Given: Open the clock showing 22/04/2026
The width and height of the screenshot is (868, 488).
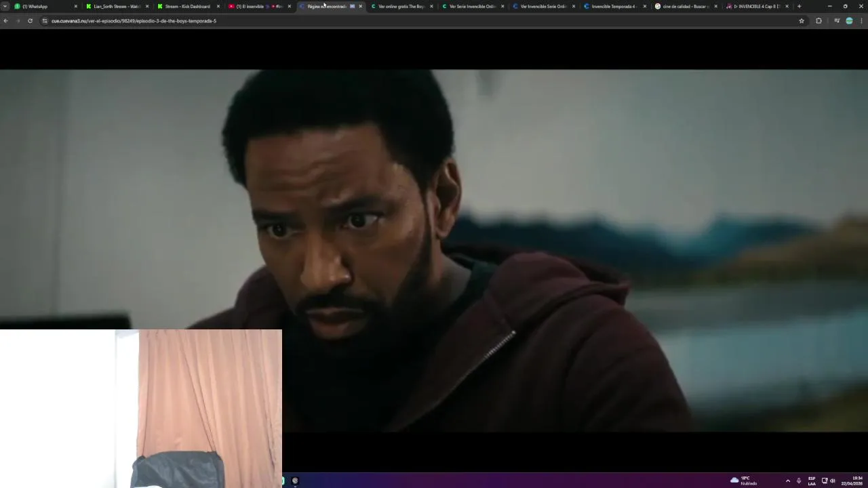Looking at the screenshot, I should click(x=852, y=481).
